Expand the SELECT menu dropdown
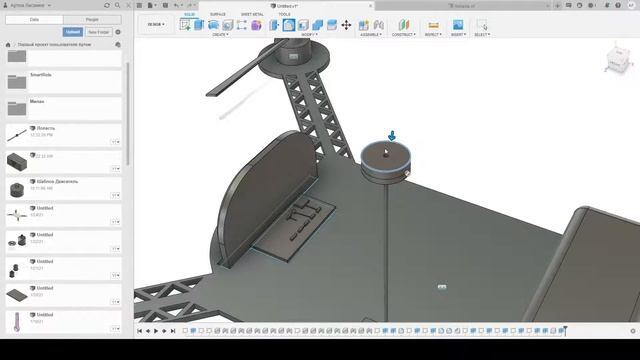This screenshot has height=360, width=640. coord(482,35)
